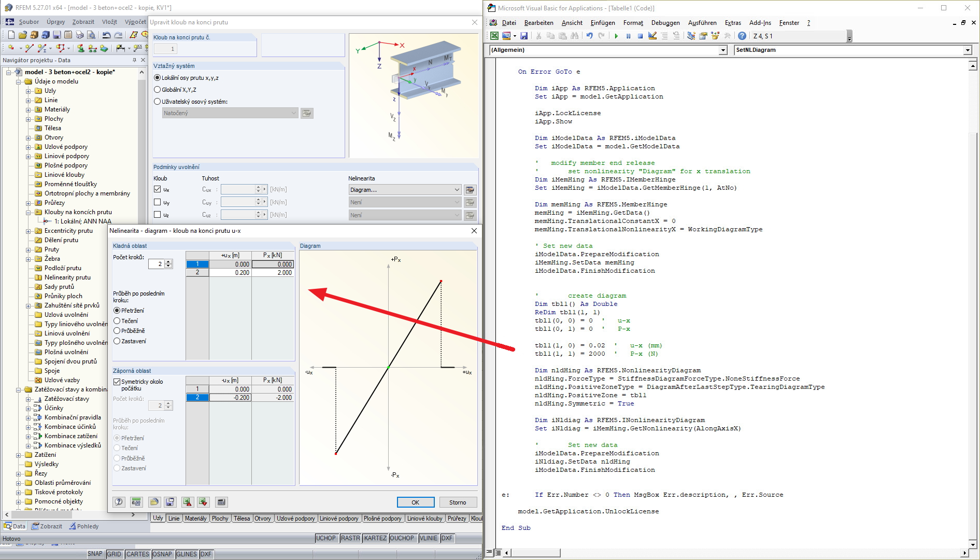Save workbook in VBA editor toolbar

point(524,36)
